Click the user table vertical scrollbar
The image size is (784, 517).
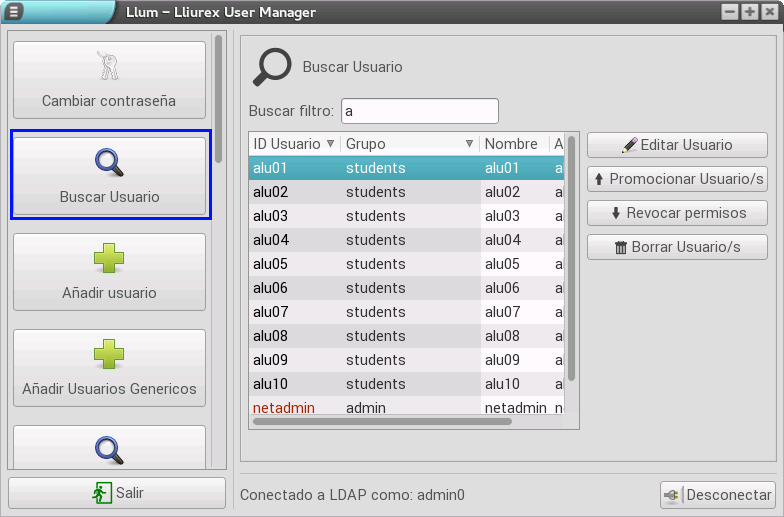[x=572, y=258]
